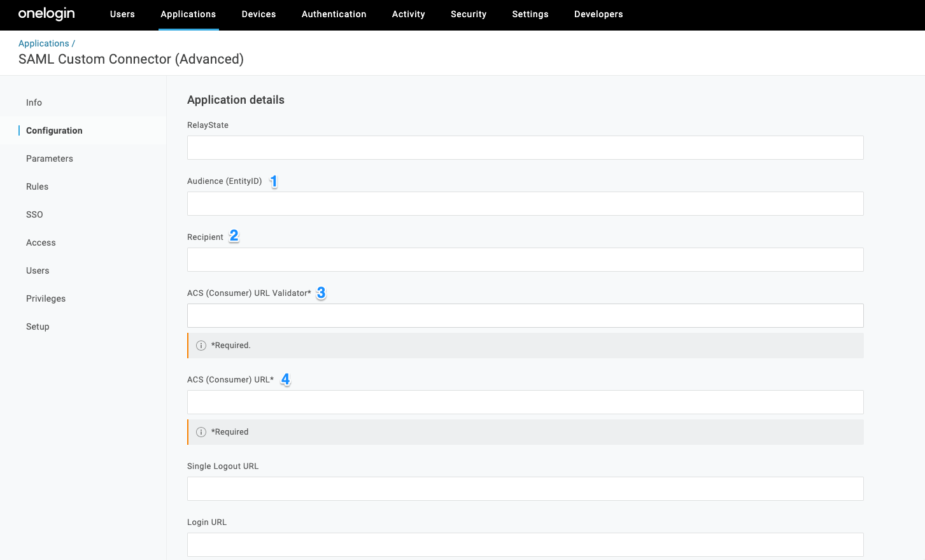The width and height of the screenshot is (925, 560).
Task: Open the Developers menu
Action: [x=598, y=14]
